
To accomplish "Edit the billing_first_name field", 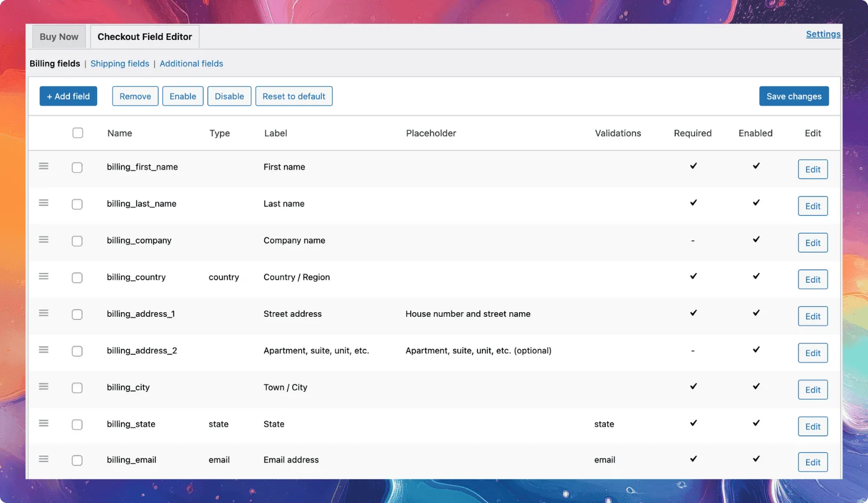I will point(813,169).
